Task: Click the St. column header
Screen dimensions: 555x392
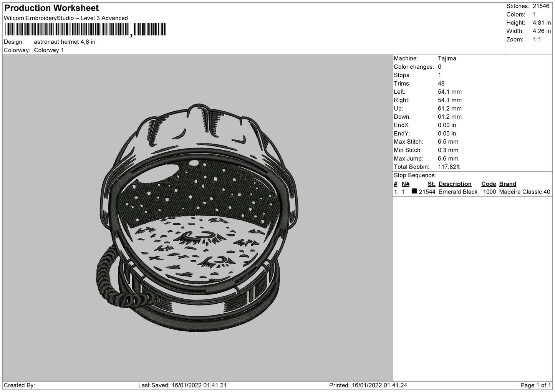Action: coord(431,184)
